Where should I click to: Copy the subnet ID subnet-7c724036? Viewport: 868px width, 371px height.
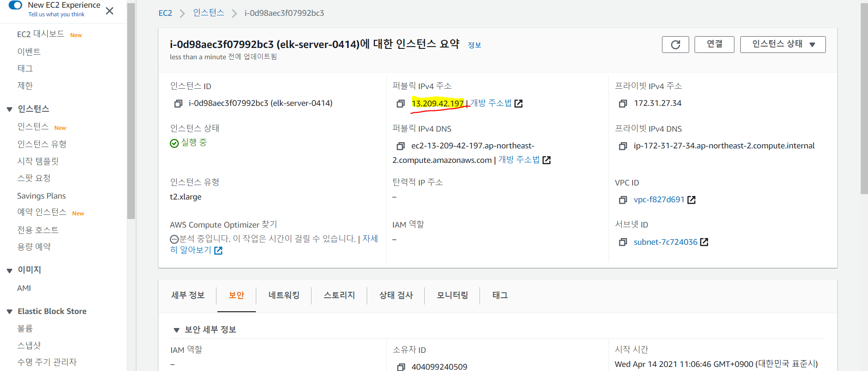coord(623,242)
